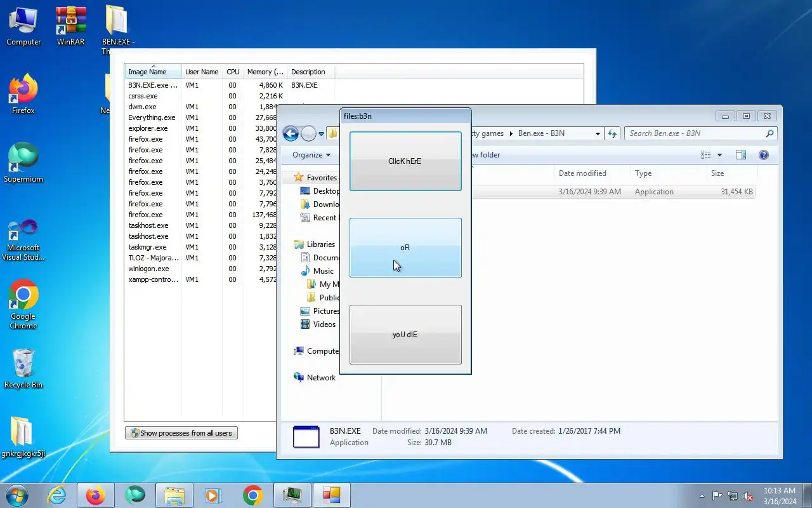
Task: Click the search magnifier in the Explorer search box
Action: (x=769, y=133)
